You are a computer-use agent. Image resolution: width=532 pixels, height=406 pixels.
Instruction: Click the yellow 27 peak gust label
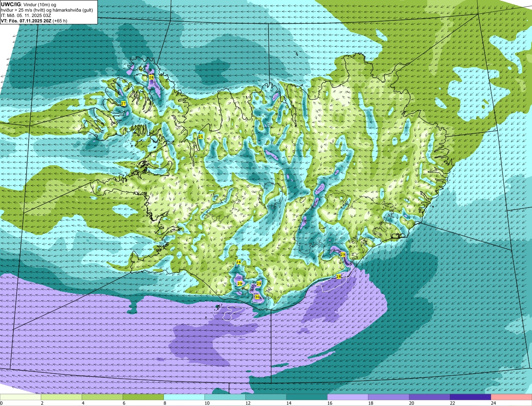[x=123, y=103]
